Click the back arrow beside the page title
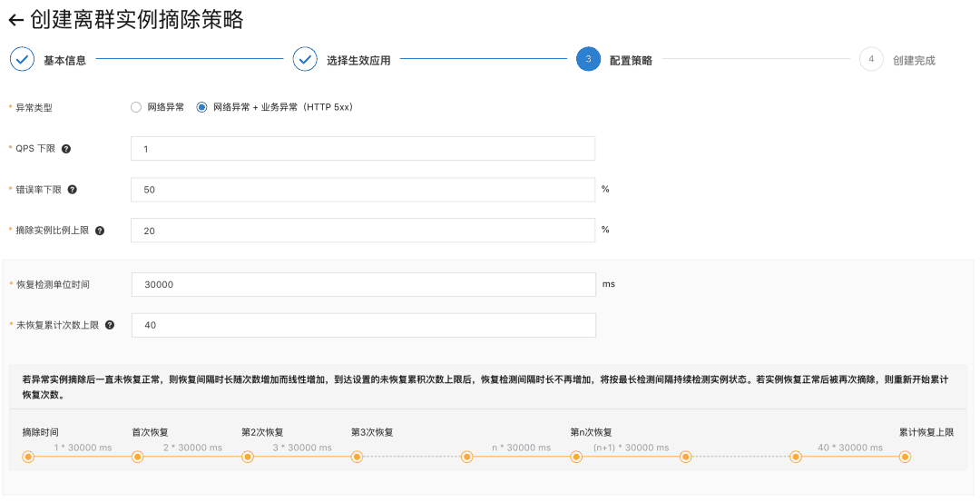This screenshot has width=980, height=502. coord(15,20)
